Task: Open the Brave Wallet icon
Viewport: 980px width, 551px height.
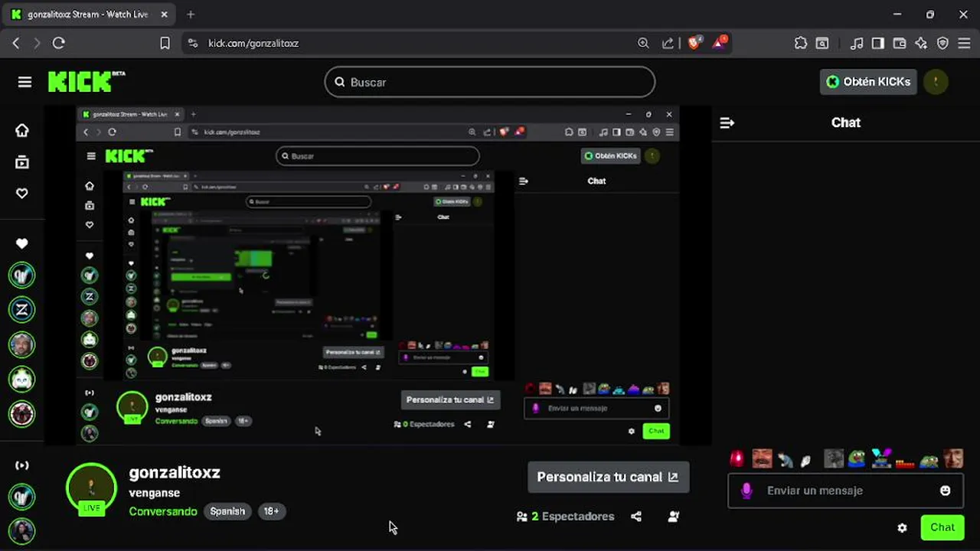Action: (x=900, y=43)
